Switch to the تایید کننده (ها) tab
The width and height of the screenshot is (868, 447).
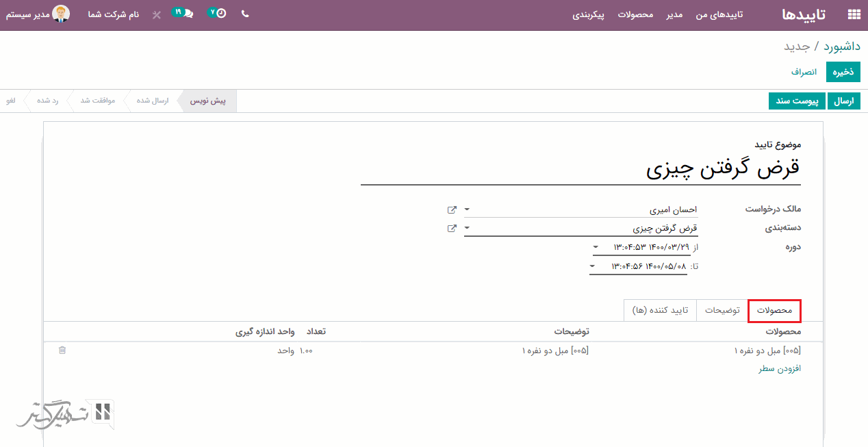(660, 311)
